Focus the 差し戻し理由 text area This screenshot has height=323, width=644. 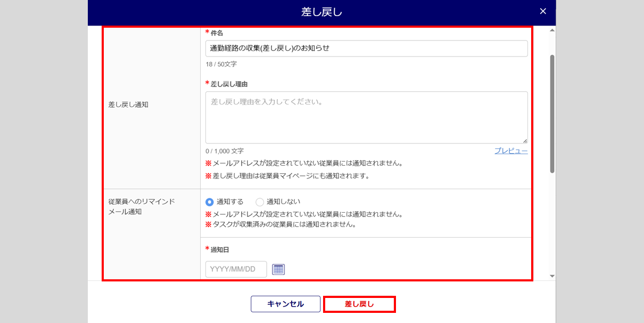point(366,117)
